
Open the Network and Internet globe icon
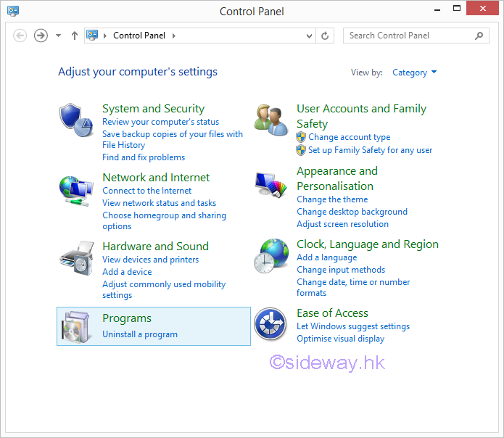[76, 189]
